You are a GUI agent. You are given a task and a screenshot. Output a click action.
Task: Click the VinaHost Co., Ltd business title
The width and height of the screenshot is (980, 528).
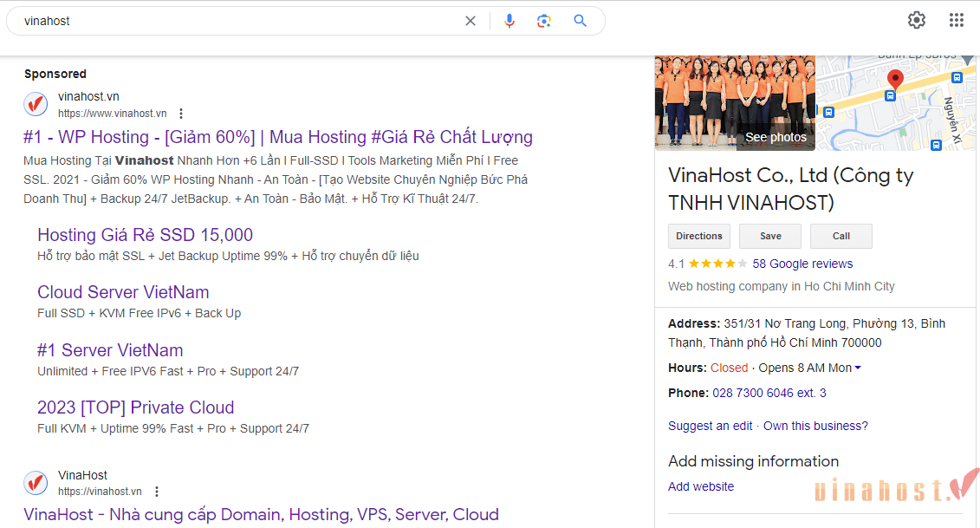(790, 188)
